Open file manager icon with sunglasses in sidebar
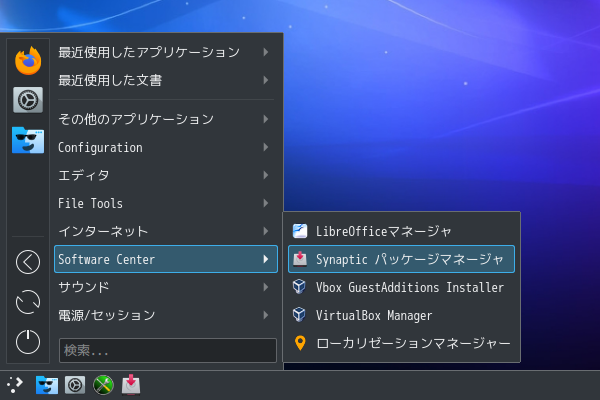Screen dimensions: 600x400 (x=28, y=140)
